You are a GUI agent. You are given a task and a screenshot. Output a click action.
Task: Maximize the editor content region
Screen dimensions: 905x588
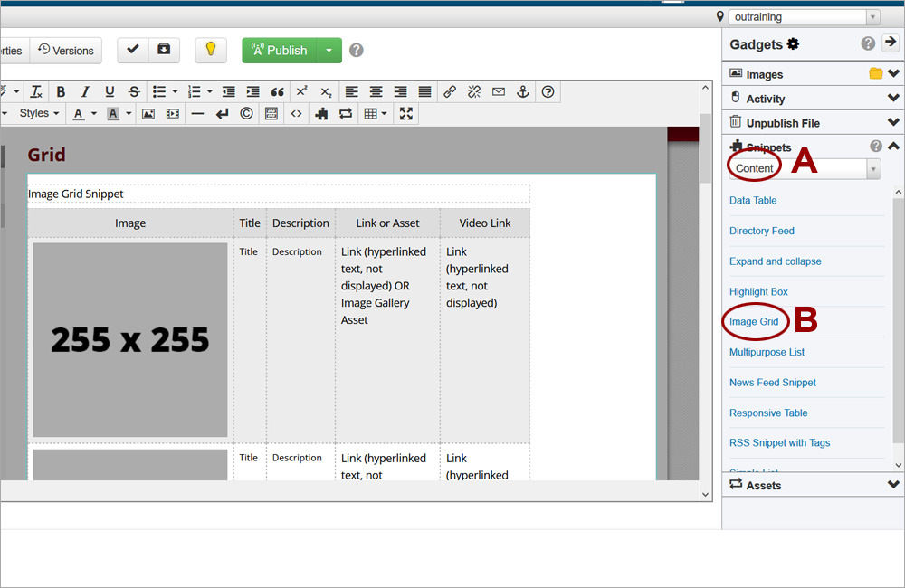406,113
